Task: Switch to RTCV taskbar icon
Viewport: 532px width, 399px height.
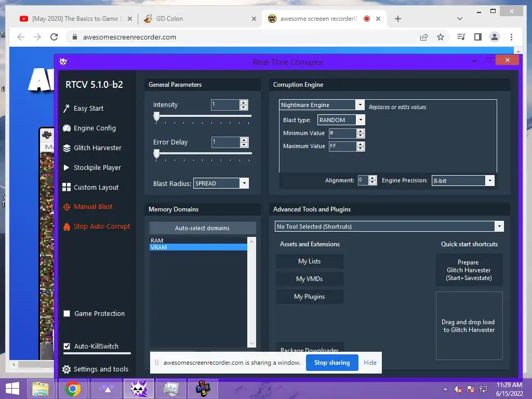Action: pos(138,389)
